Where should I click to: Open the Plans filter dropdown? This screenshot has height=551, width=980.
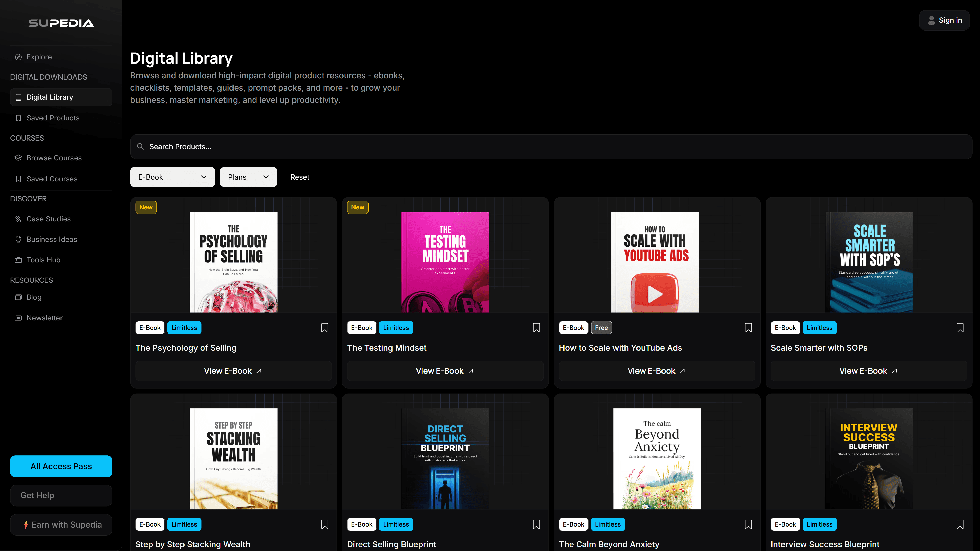pos(248,177)
